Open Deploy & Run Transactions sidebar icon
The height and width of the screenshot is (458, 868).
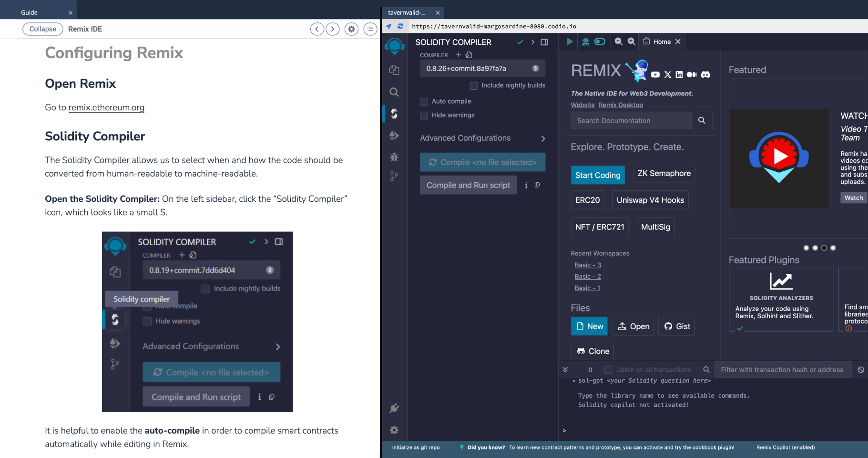click(394, 135)
